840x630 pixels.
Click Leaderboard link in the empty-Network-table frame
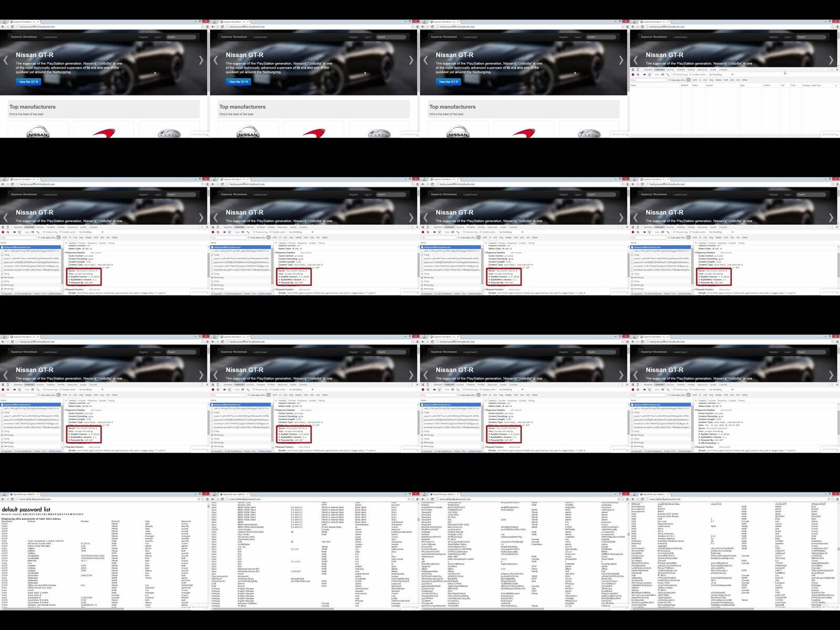680,37
